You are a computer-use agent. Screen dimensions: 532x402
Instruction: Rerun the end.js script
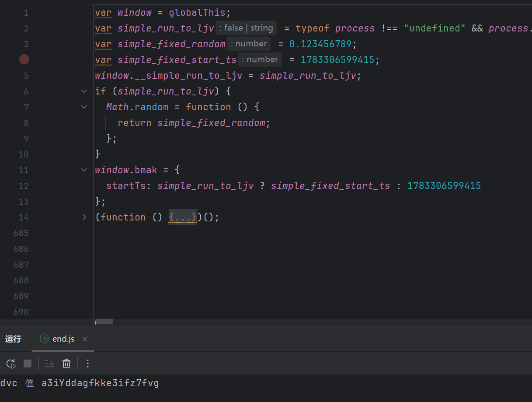click(x=11, y=364)
